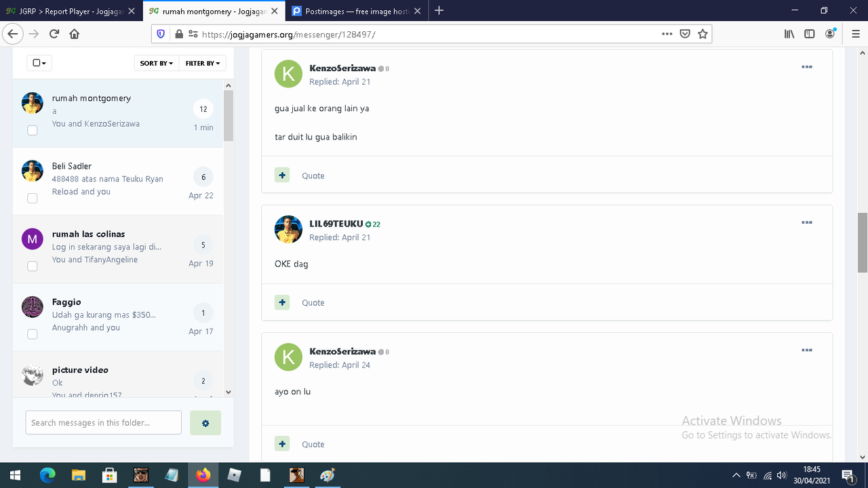This screenshot has height=488, width=868.
Task: Toggle the sidebar view icon
Action: click(809, 34)
